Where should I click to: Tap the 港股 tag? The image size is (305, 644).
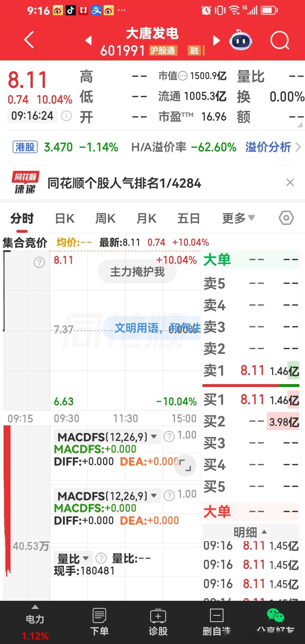coord(25,147)
